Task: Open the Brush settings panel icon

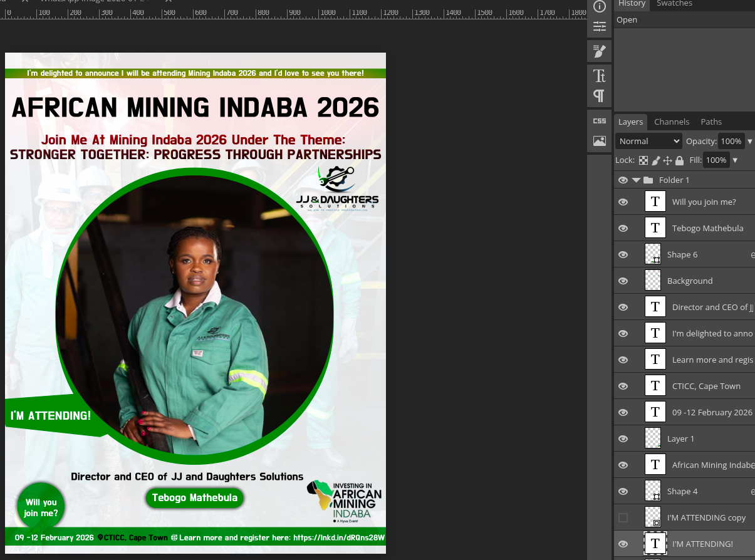Action: [600, 51]
